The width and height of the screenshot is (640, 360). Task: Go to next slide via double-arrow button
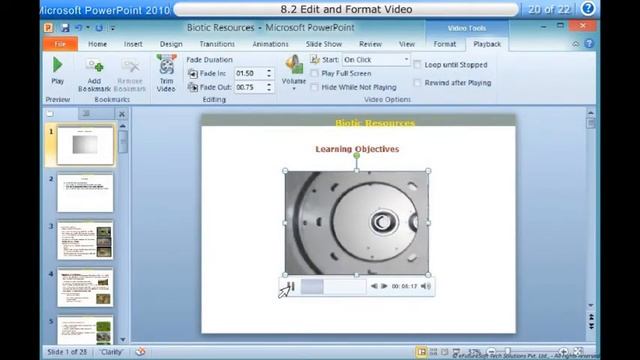(591, 326)
